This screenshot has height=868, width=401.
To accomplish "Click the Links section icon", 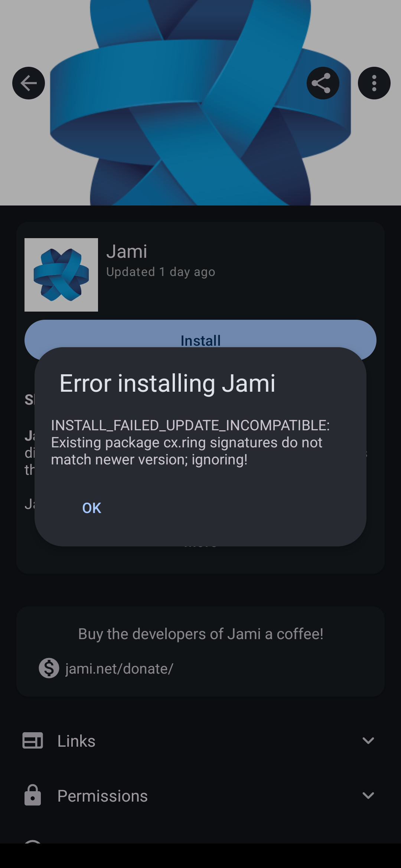I will tap(33, 740).
